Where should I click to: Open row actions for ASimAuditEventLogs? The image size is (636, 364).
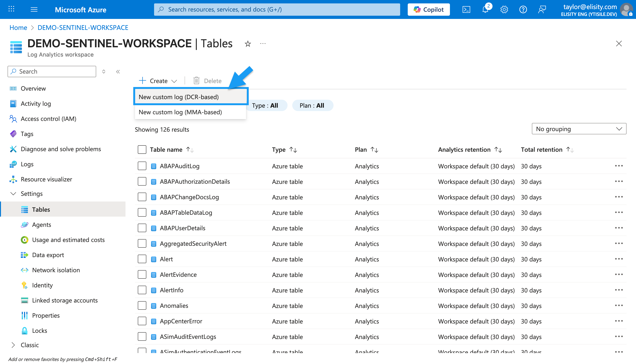tap(619, 337)
